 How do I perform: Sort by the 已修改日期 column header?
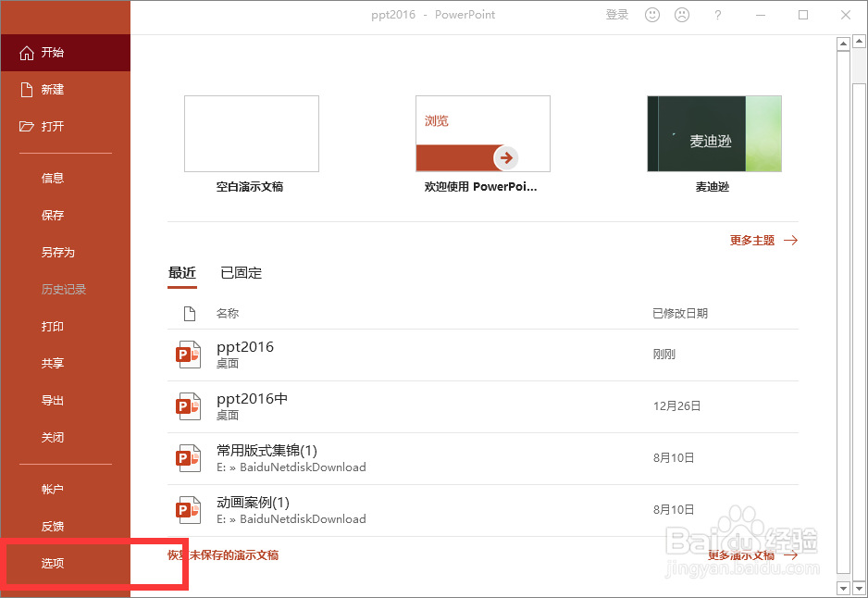tap(680, 314)
